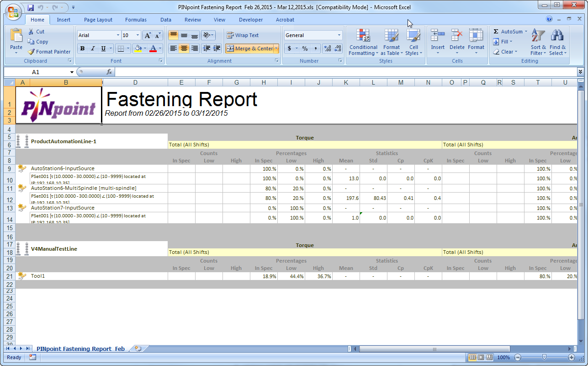
Task: Click the Office Button
Action: 13,12
